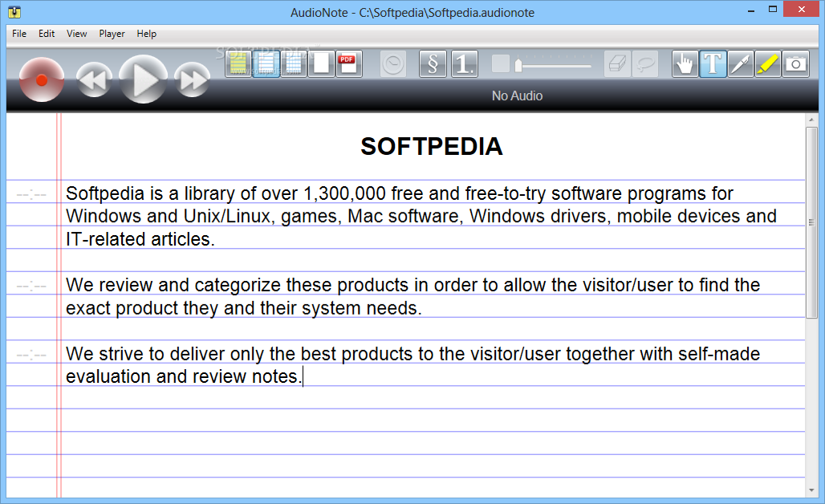Image resolution: width=825 pixels, height=504 pixels.
Task: Select the yellow Highlighter tool
Action: (768, 64)
